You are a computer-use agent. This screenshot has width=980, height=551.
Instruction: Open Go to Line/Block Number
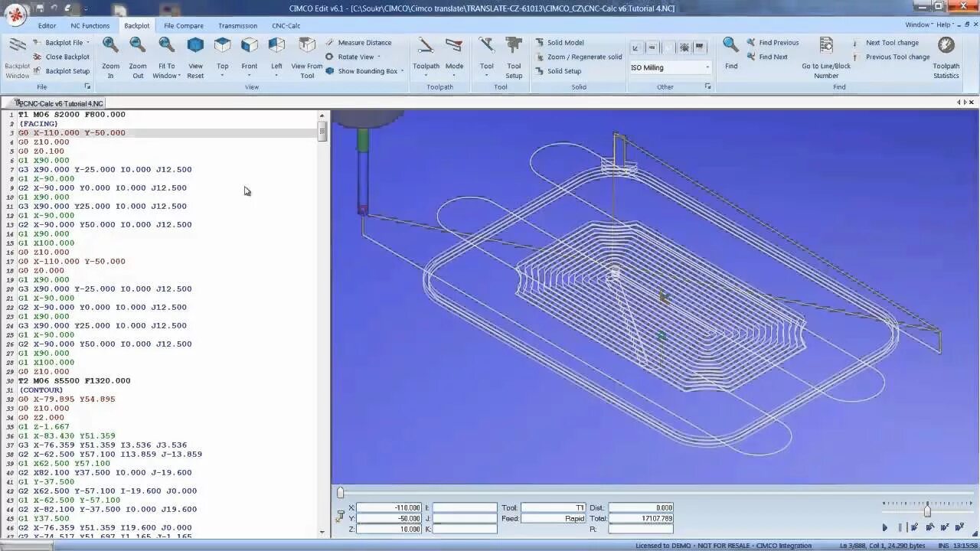coord(826,58)
